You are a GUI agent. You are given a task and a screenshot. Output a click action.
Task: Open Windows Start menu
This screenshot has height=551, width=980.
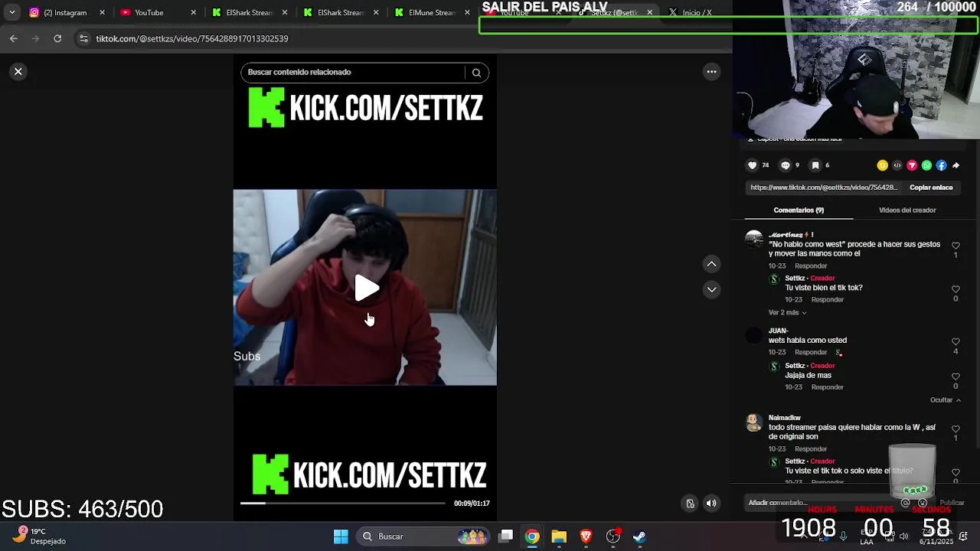click(x=341, y=536)
